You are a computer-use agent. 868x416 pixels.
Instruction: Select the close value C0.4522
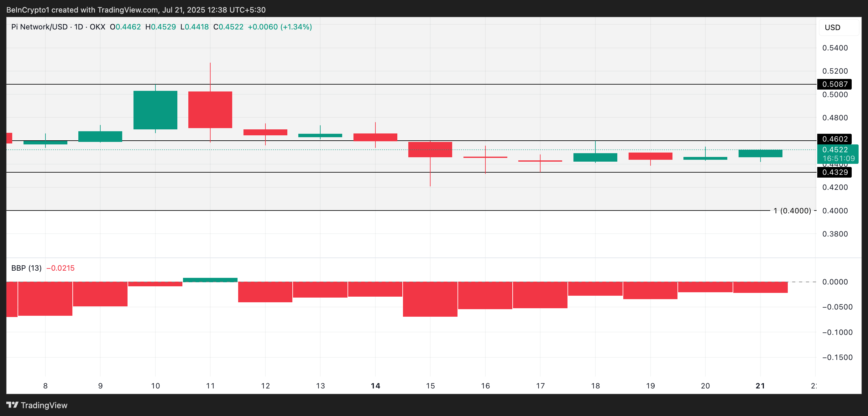pos(228,27)
